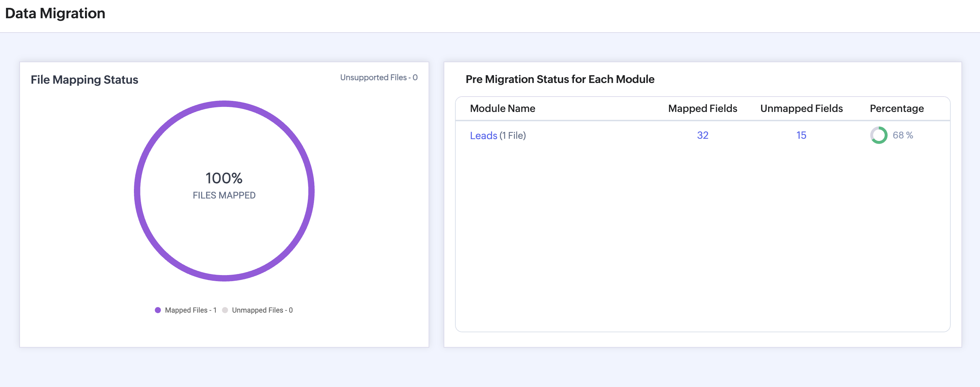This screenshot has height=387, width=980.
Task: Click the FILES MAPPED chart caption
Action: pyautogui.click(x=224, y=195)
